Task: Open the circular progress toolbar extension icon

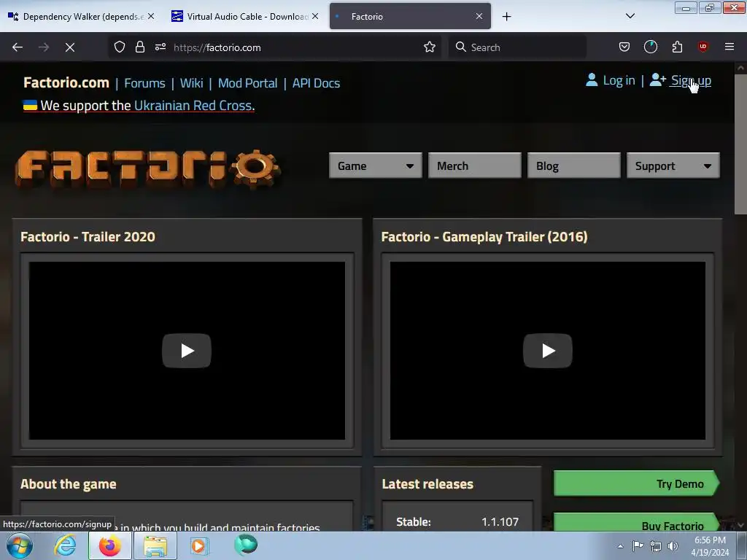Action: (x=650, y=47)
